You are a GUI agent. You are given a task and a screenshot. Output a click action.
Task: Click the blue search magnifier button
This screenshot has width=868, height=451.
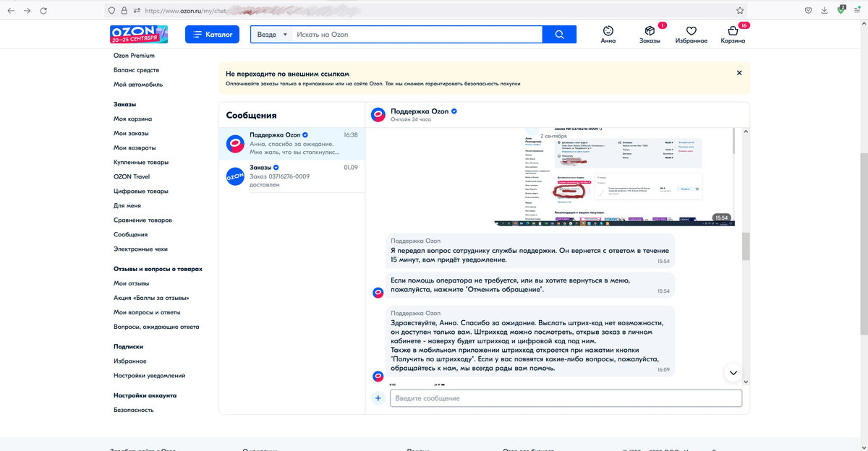(x=559, y=34)
